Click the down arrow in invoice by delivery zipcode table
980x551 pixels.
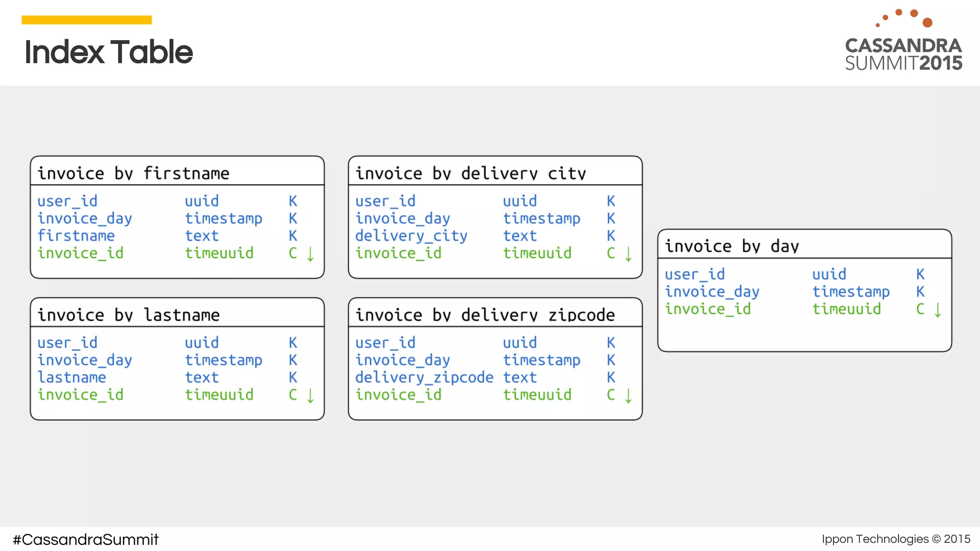click(628, 396)
